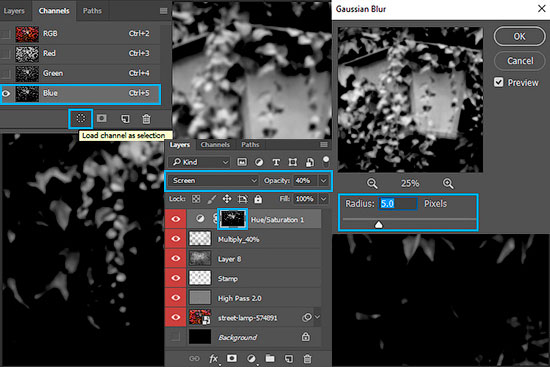
Task: Delete layer trash icon in Layers panel
Action: pyautogui.click(x=307, y=359)
